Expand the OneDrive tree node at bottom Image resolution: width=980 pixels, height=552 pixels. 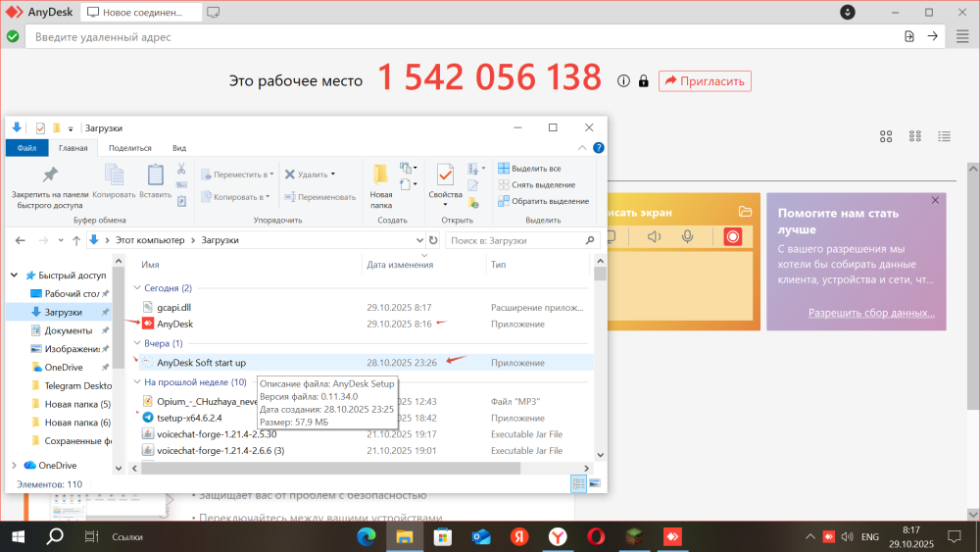[15, 465]
